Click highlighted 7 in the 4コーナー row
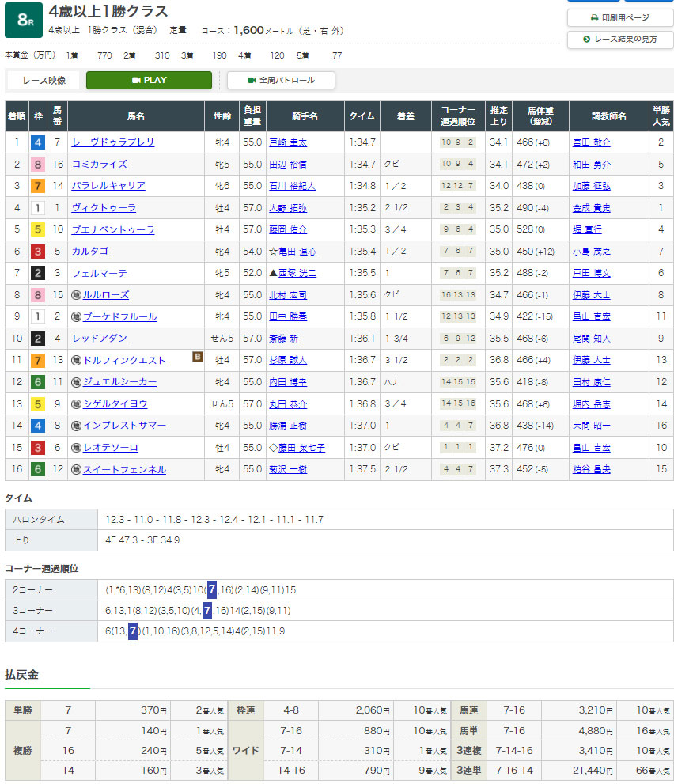This screenshot has width=674, height=784. (133, 631)
